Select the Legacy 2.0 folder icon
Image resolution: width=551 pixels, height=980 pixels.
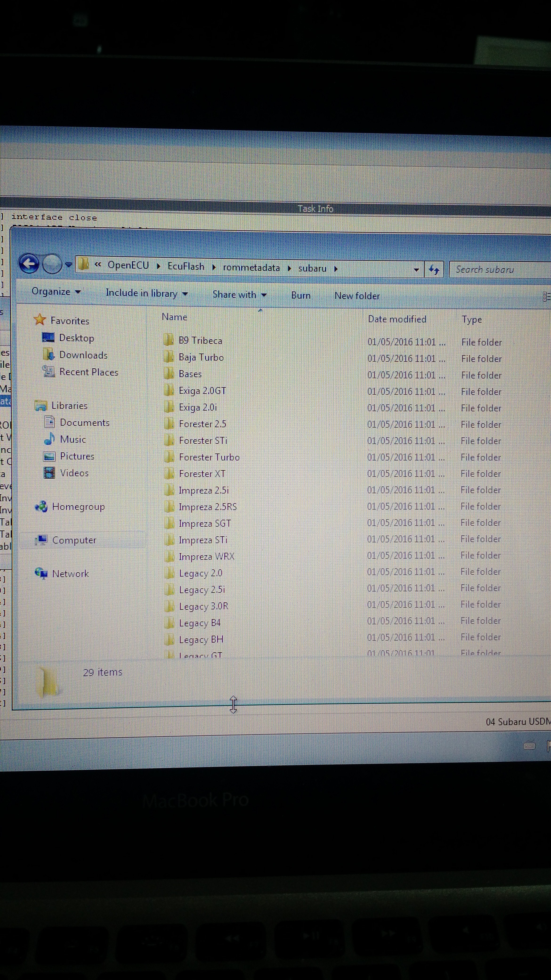click(170, 573)
